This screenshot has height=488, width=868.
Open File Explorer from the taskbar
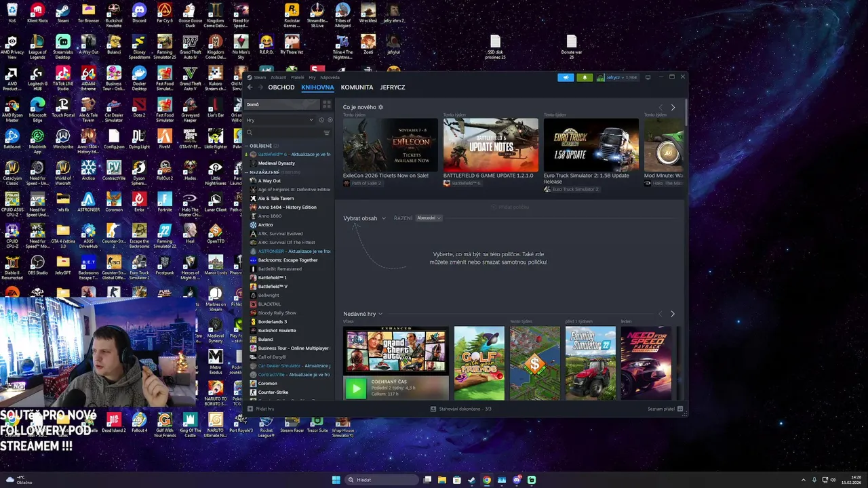442,480
